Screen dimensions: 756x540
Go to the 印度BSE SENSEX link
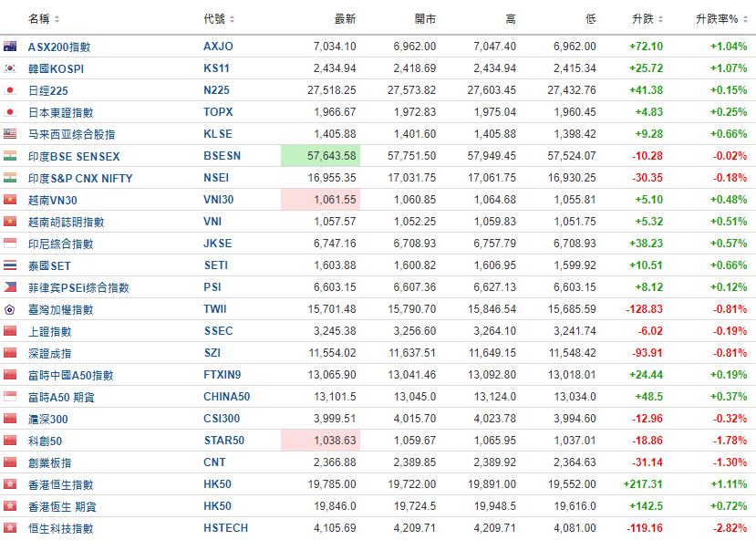74,156
